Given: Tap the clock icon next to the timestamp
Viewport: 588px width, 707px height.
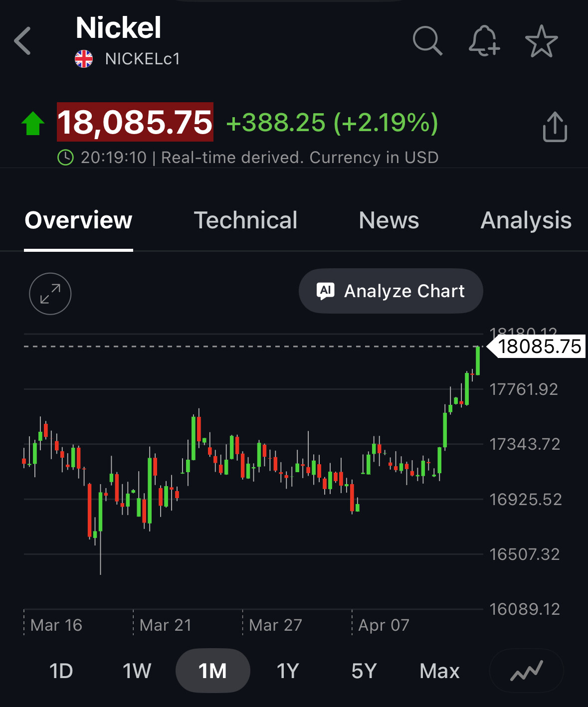Looking at the screenshot, I should click(x=66, y=158).
